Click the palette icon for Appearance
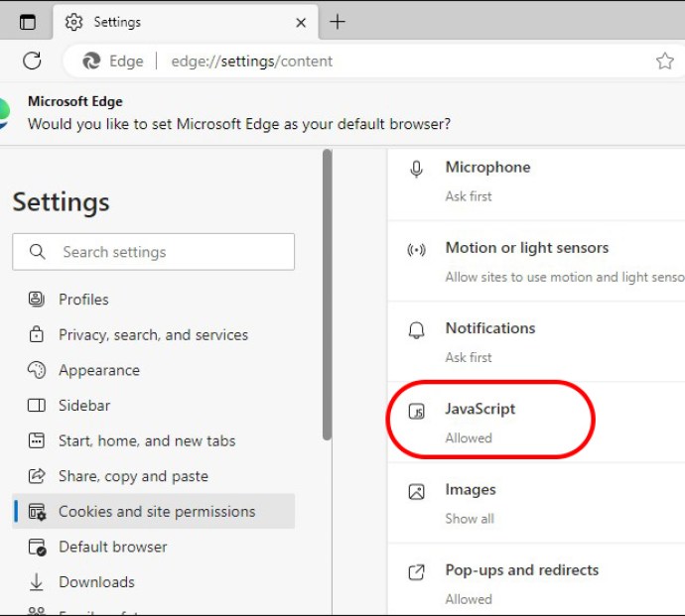Screen dimensions: 685x616 [x=37, y=370]
